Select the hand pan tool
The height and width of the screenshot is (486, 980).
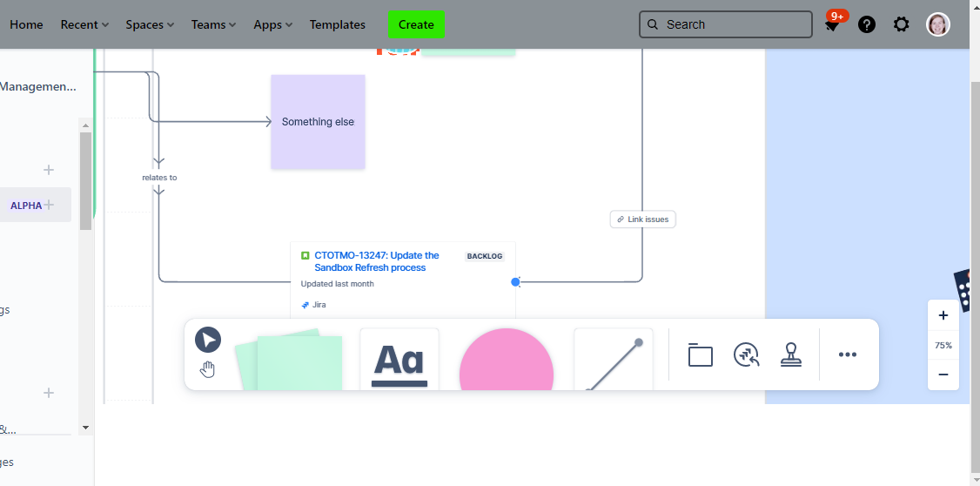coord(207,369)
